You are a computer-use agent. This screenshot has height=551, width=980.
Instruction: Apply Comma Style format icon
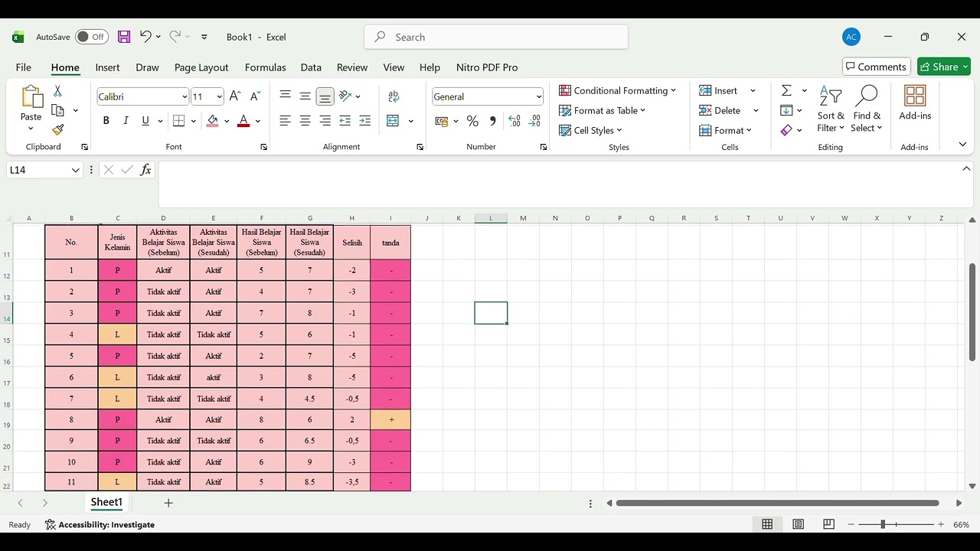pos(492,121)
